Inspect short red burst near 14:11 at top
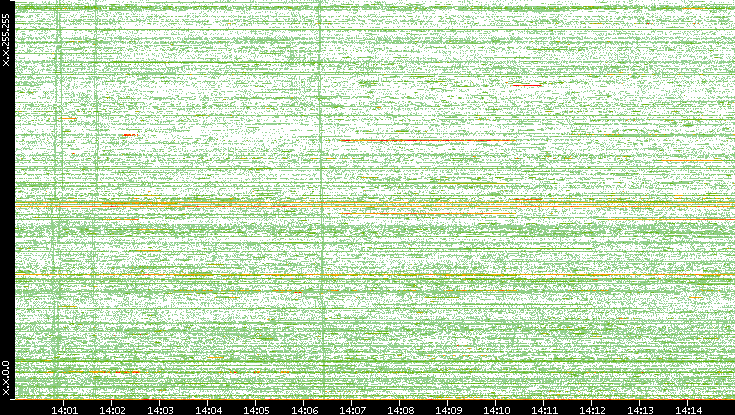The image size is (735, 415). click(527, 85)
